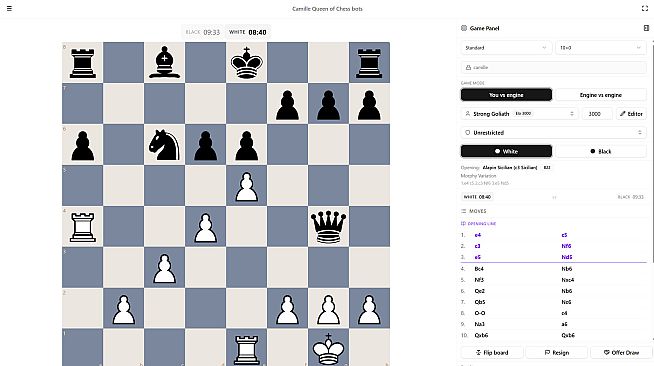Select the black queen on g4
The image size is (654, 366).
328,227
